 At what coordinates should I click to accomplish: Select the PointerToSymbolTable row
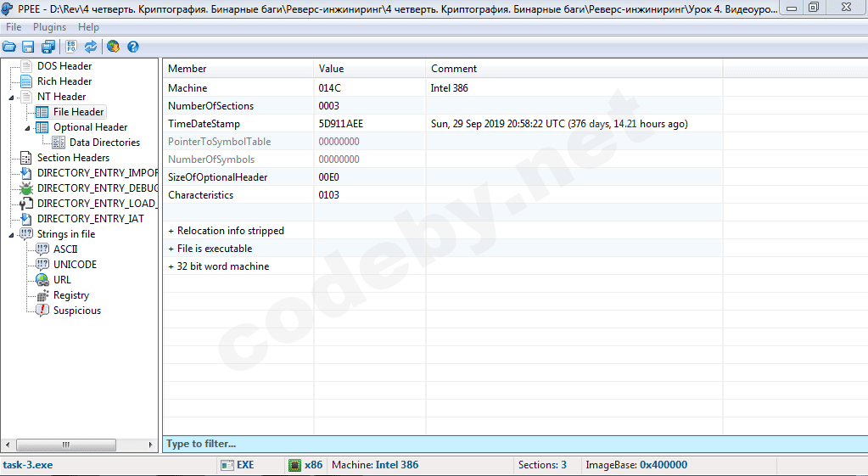(219, 142)
